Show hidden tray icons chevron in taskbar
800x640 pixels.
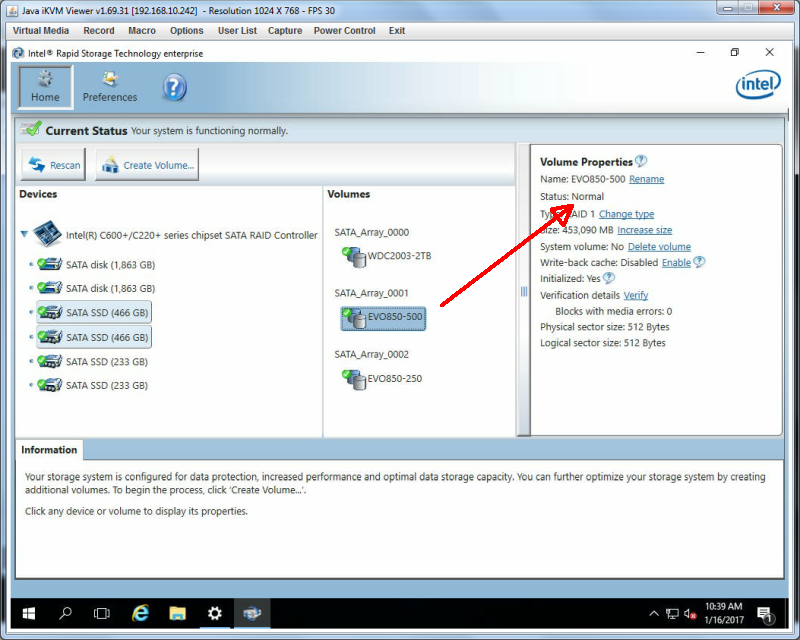[x=654, y=613]
